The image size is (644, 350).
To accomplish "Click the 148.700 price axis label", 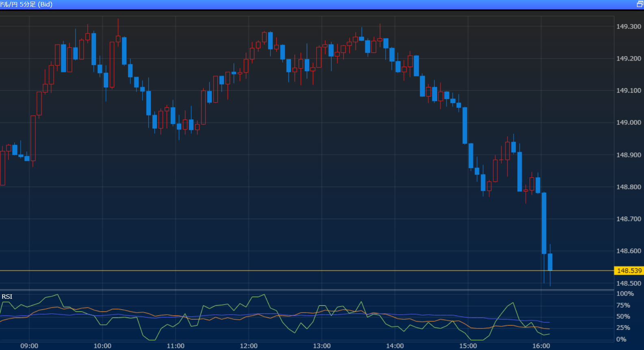I will (x=629, y=219).
